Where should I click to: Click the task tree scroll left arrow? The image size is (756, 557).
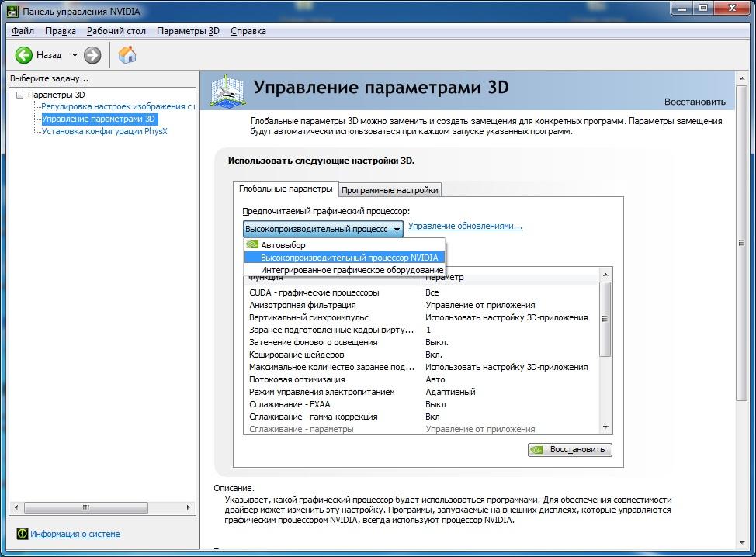click(17, 507)
